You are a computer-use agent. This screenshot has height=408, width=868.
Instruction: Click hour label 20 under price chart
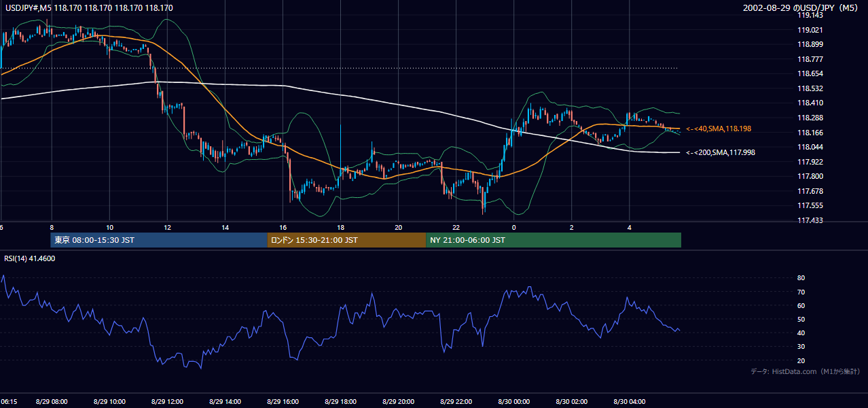tap(398, 227)
